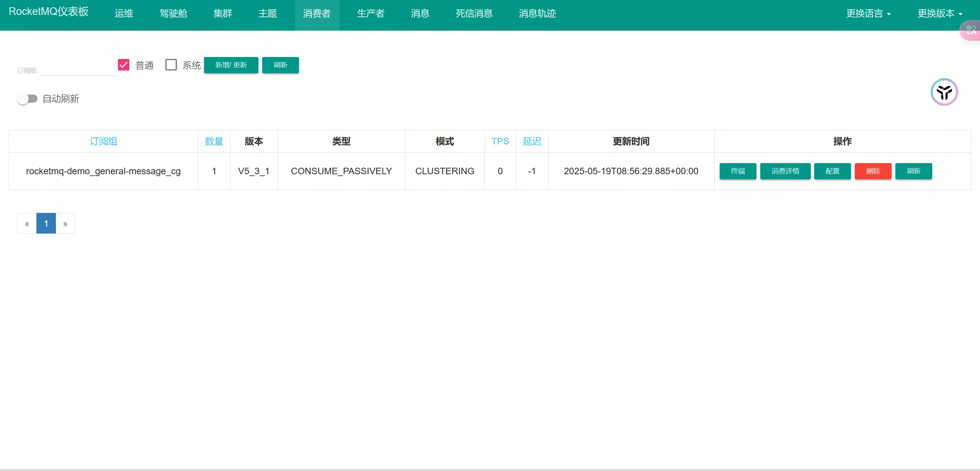Select page 1 in pagination
The width and height of the screenshot is (980, 471).
(x=46, y=224)
